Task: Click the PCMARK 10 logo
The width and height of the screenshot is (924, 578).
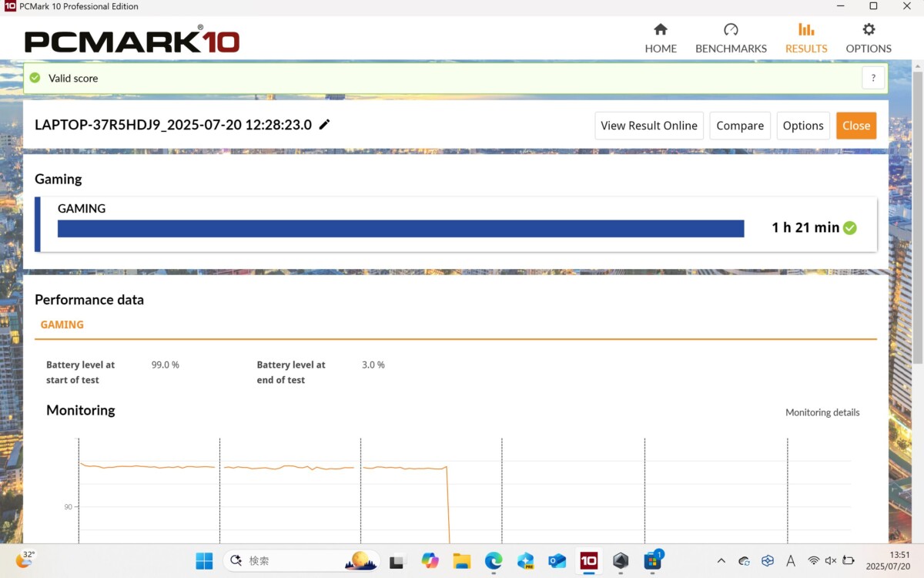Action: click(132, 39)
